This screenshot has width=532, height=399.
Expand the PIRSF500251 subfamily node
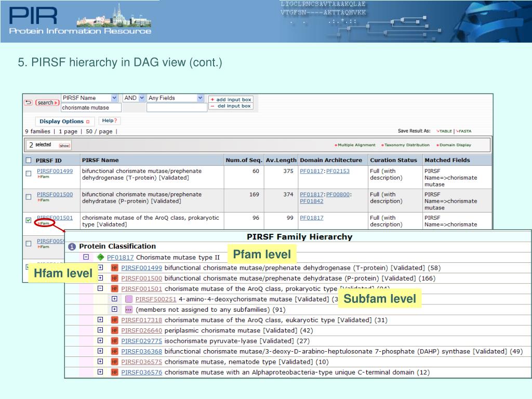tap(115, 299)
